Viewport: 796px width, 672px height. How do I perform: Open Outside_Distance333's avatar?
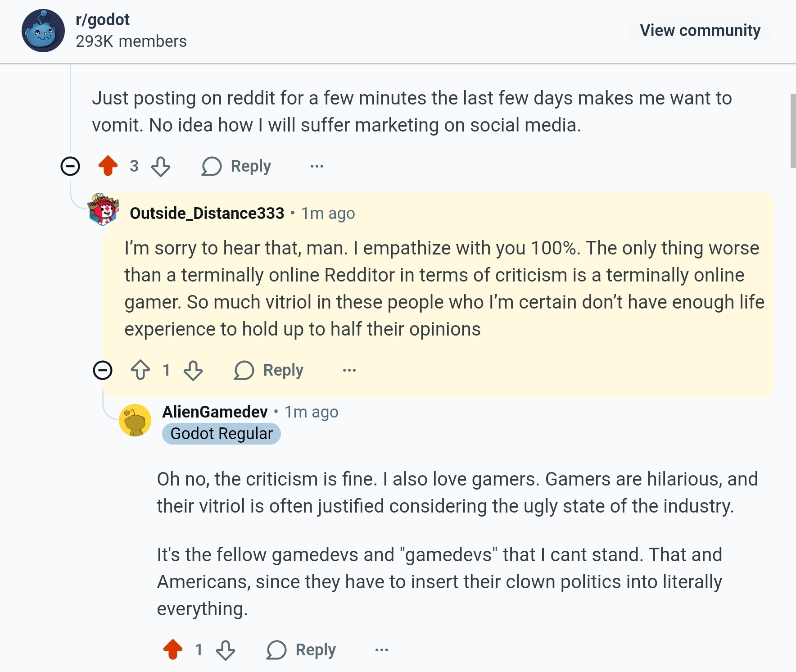tap(104, 209)
